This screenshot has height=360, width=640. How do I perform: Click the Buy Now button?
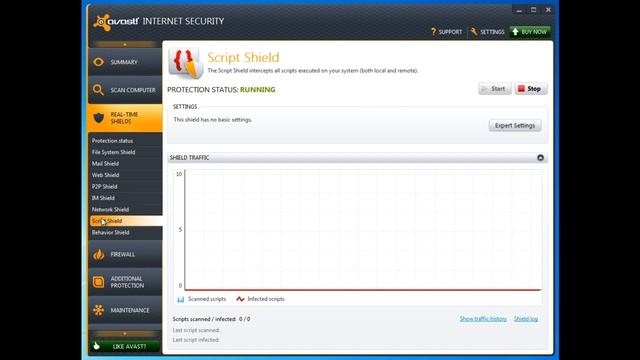click(x=530, y=31)
